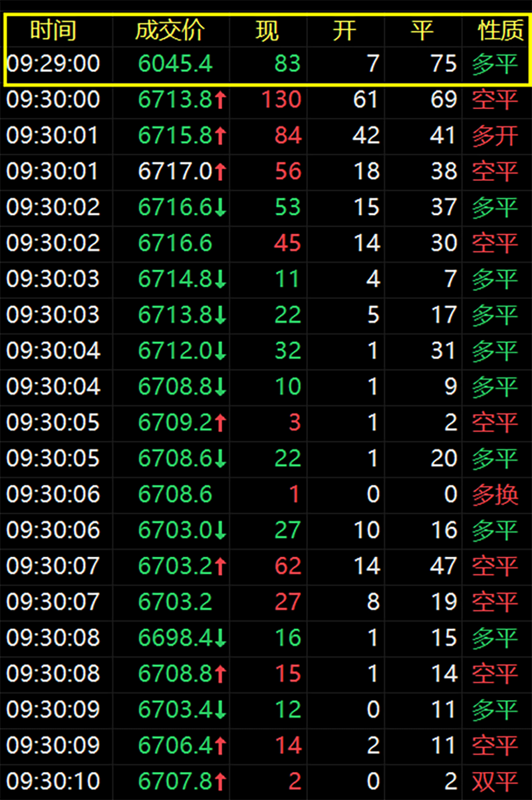Click close value 69
532x800 pixels.
(444, 100)
